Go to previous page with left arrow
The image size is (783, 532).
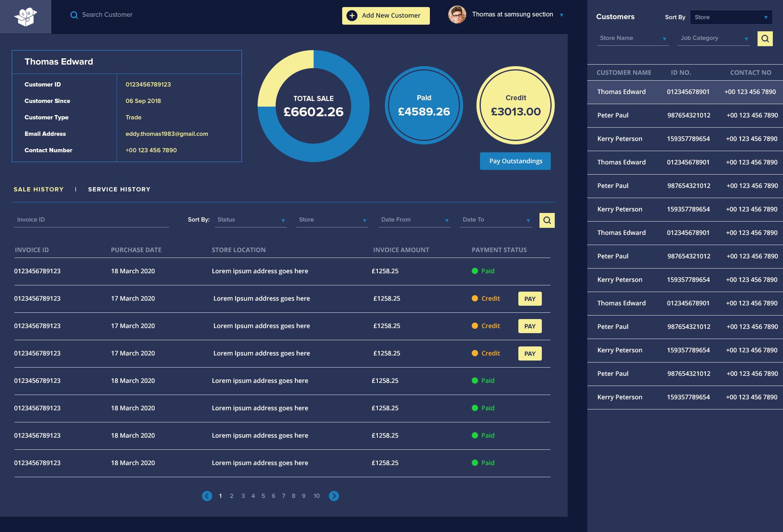click(x=207, y=496)
